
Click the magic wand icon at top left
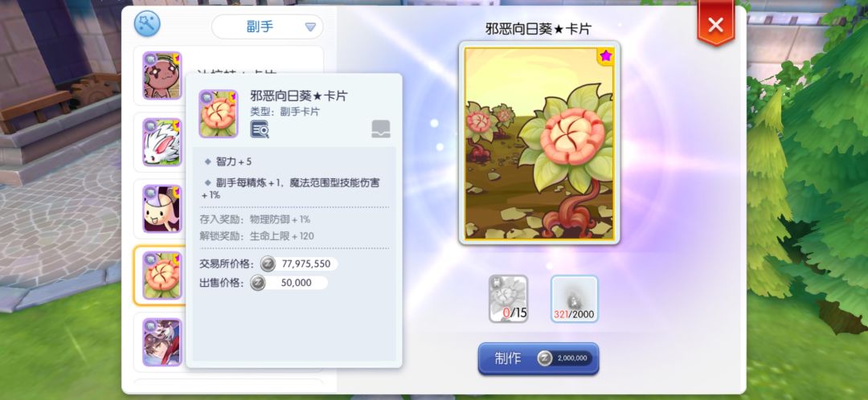pos(147,24)
